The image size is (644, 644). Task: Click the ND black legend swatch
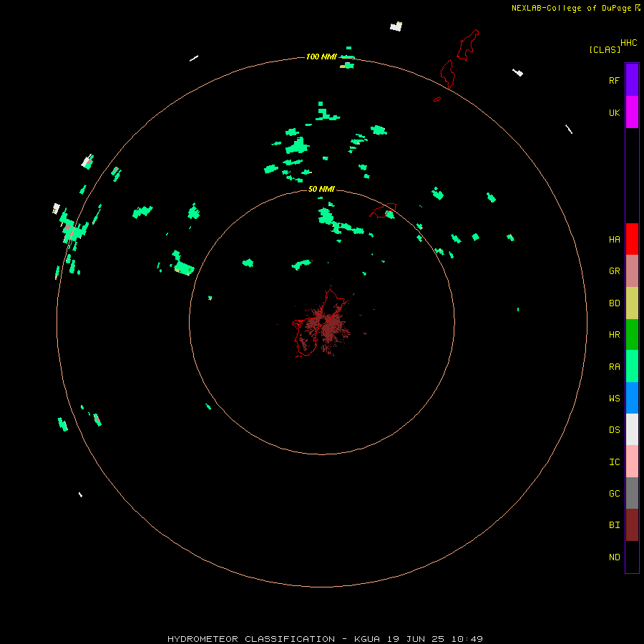point(632,557)
